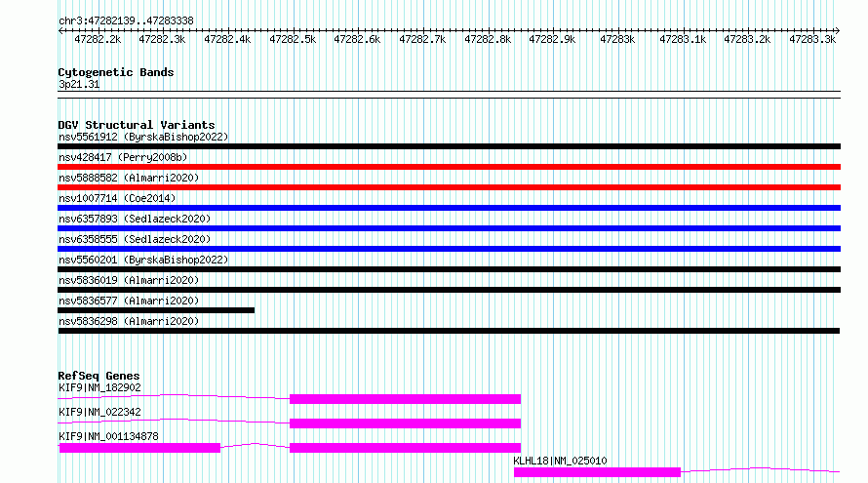This screenshot has height=483, width=868.
Task: Select the black bar for nsv5836298
Action: point(449,331)
